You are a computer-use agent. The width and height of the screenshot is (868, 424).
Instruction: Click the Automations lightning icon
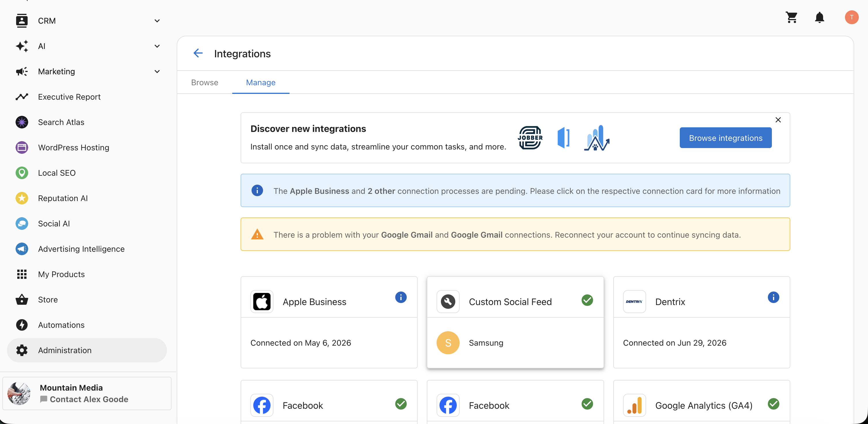[x=22, y=325]
